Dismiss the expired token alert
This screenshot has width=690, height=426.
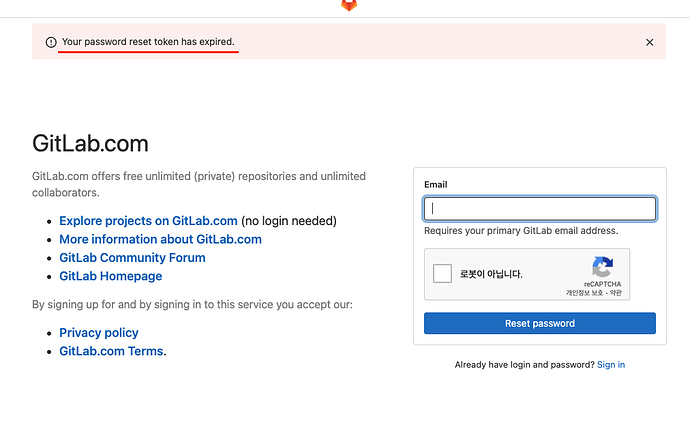pyautogui.click(x=649, y=42)
